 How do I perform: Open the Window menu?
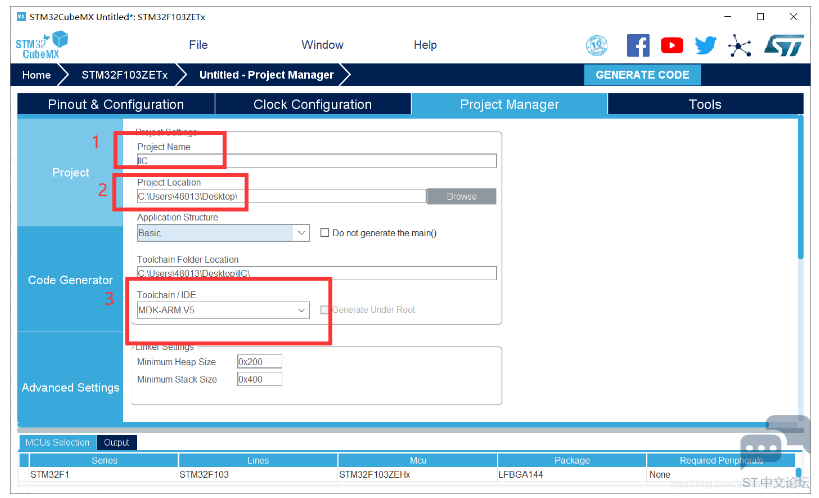pyautogui.click(x=322, y=45)
